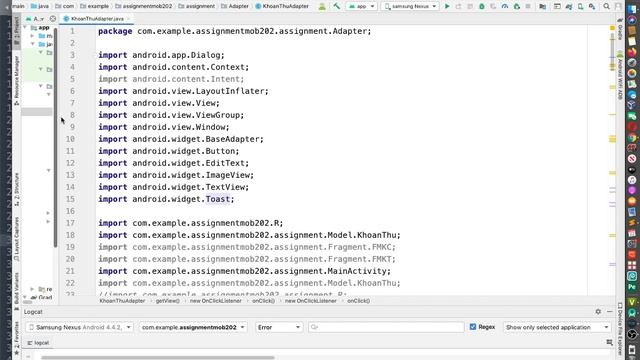The height and width of the screenshot is (360, 640).
Task: Open Logcat settings gear icon
Action: coord(598,311)
